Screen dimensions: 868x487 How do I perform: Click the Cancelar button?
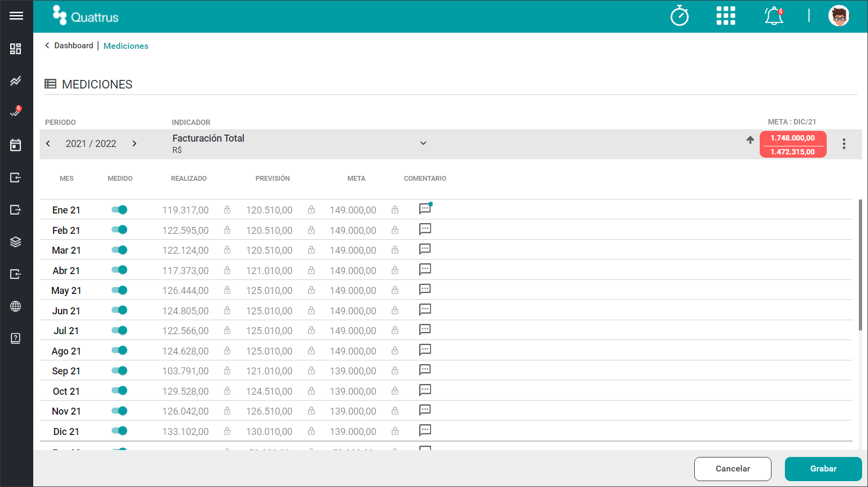(x=733, y=469)
